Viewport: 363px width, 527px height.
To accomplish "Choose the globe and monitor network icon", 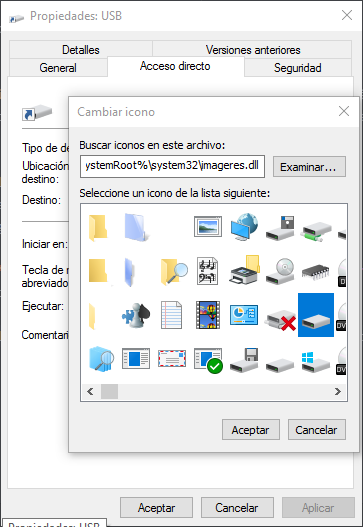I will 244,227.
